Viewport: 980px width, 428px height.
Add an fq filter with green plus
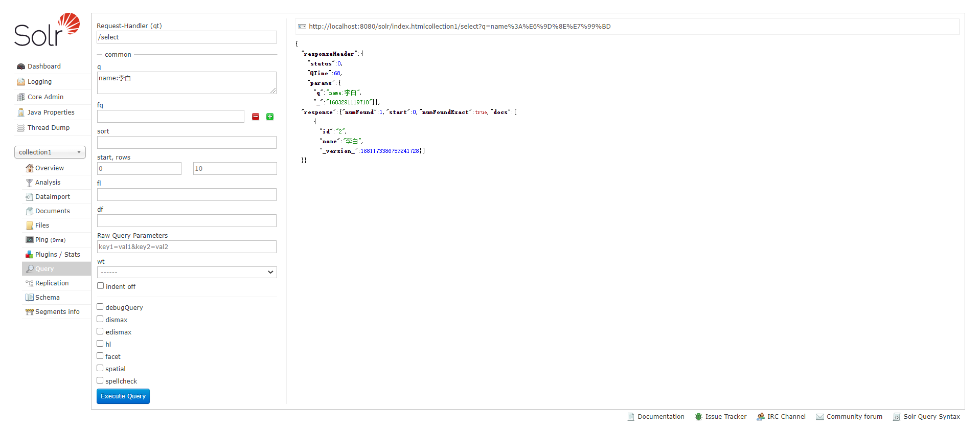tap(270, 117)
